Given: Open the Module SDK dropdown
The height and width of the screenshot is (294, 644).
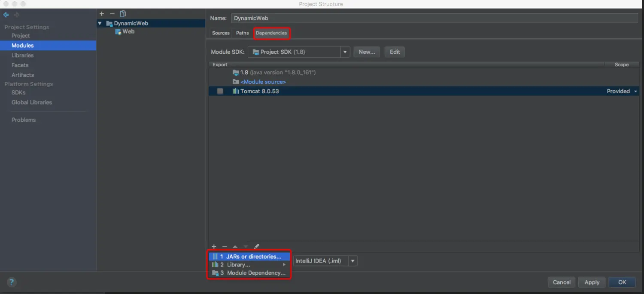Looking at the screenshot, I should tap(345, 52).
